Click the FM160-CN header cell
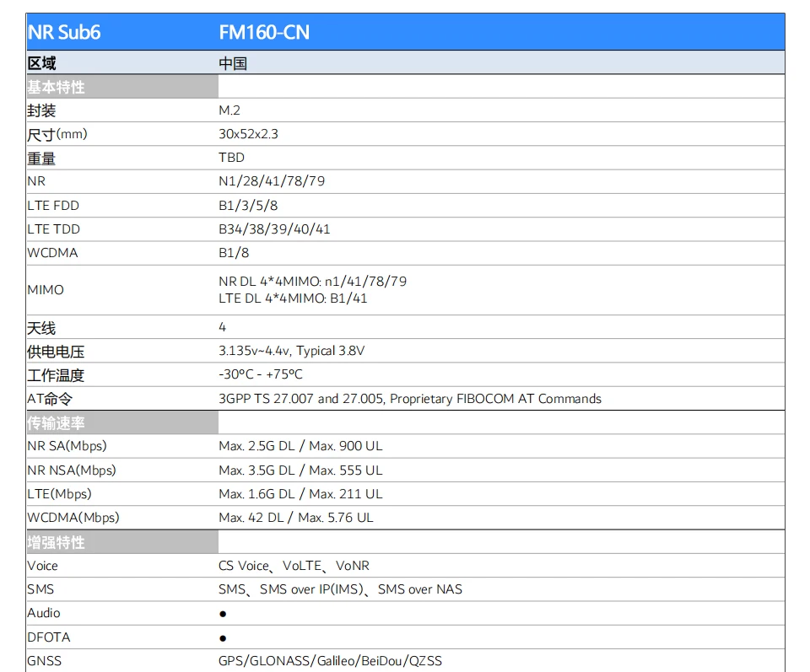Image resolution: width=810 pixels, height=672 pixels. pos(264,32)
